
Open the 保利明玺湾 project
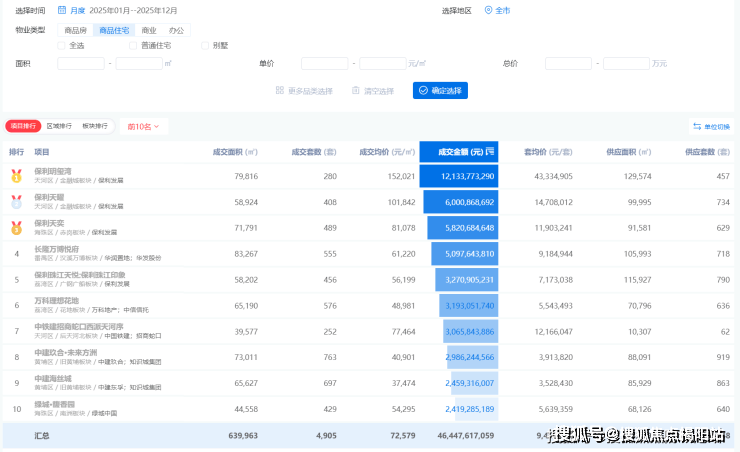[53, 171]
